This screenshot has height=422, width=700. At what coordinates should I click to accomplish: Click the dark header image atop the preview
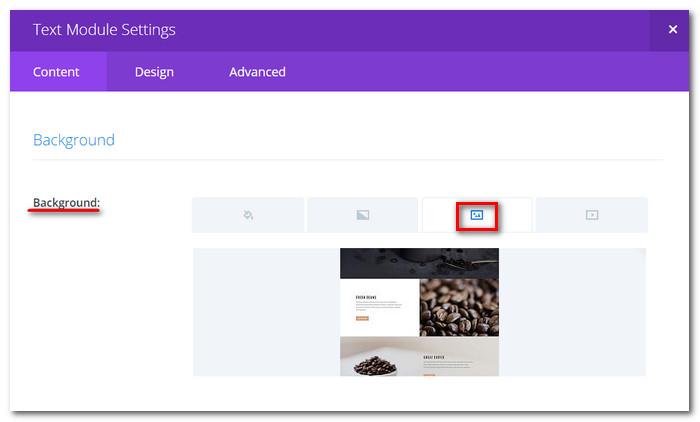[x=419, y=263]
